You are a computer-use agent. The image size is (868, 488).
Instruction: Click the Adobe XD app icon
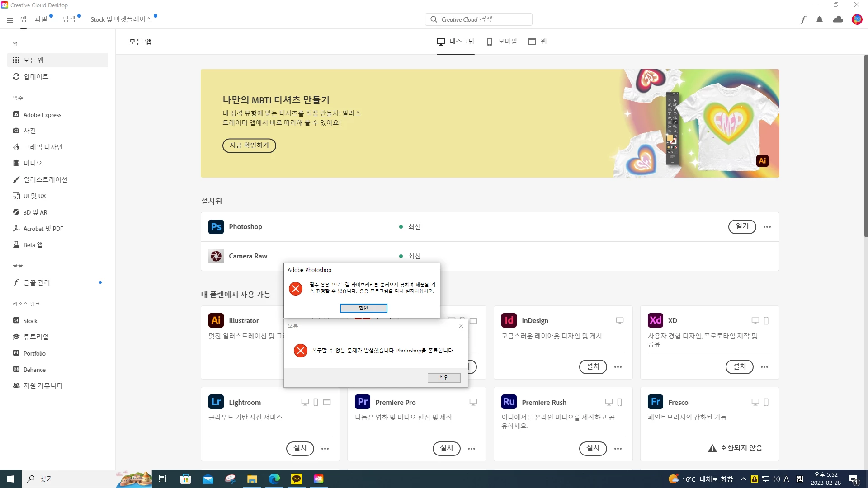(x=656, y=320)
